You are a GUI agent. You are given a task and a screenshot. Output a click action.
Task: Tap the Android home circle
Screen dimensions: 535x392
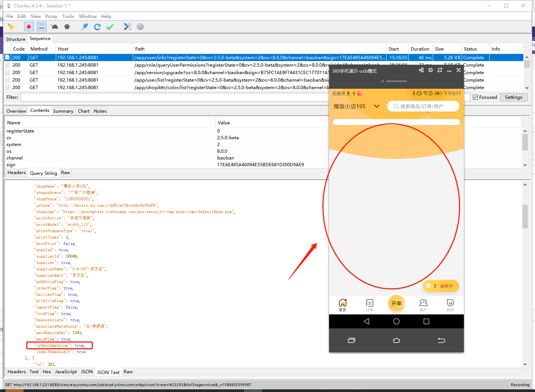point(396,321)
